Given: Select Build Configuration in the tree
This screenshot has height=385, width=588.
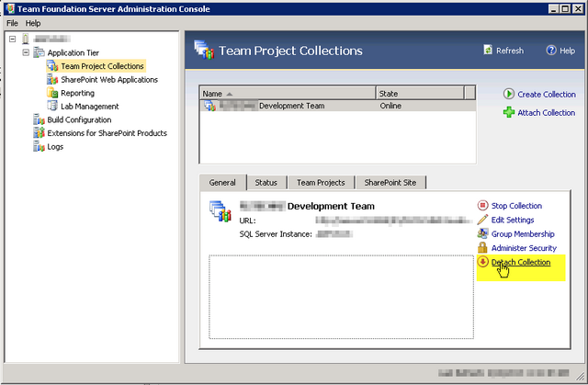Looking at the screenshot, I should point(79,120).
